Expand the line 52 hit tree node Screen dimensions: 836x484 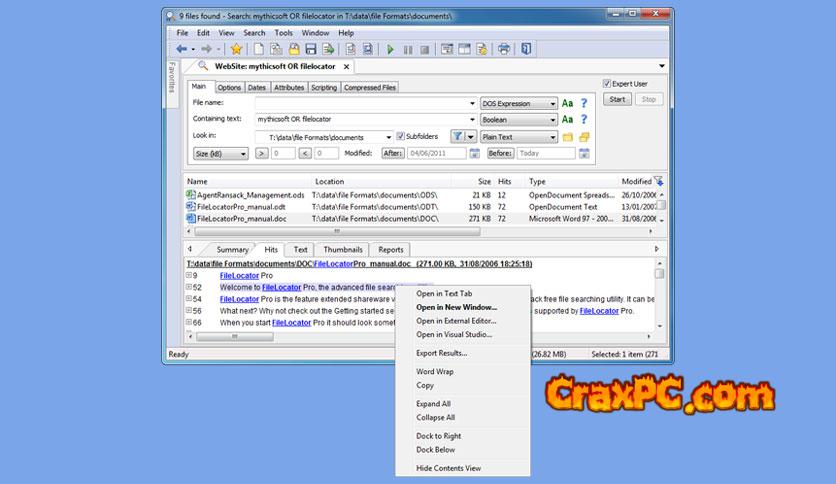tap(189, 287)
